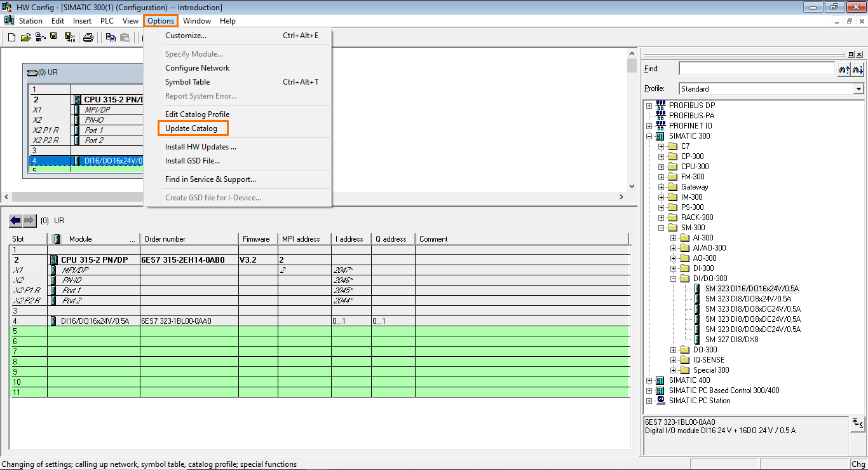Click the rack view vertical scrollbar down arrow
The height and width of the screenshot is (470, 868).
tap(632, 186)
